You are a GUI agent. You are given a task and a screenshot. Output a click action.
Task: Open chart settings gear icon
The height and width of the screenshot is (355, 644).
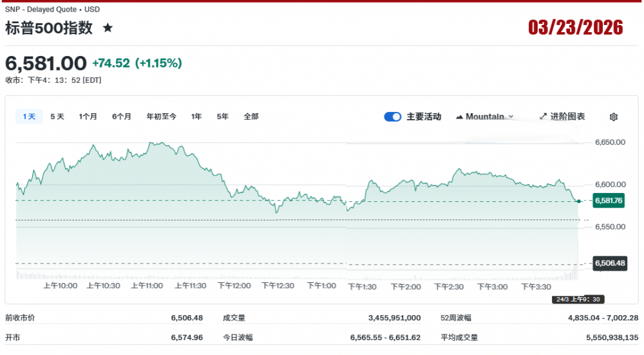[613, 117]
